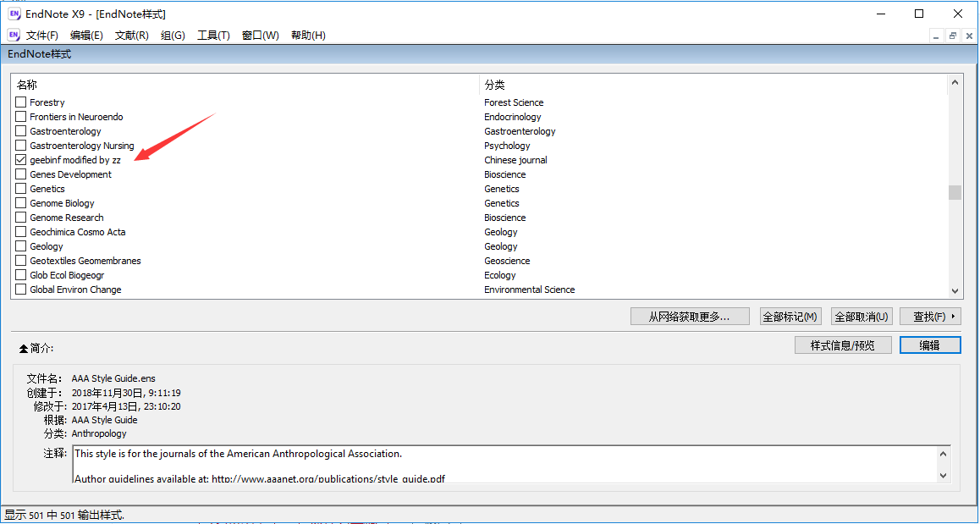Select the Psychology category cell

click(507, 146)
